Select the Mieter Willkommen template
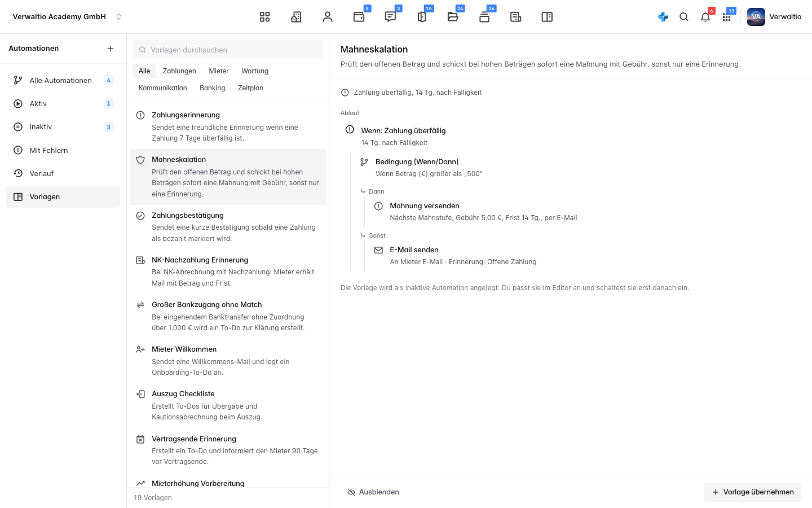Viewport: 812px width, 508px height. click(228, 361)
